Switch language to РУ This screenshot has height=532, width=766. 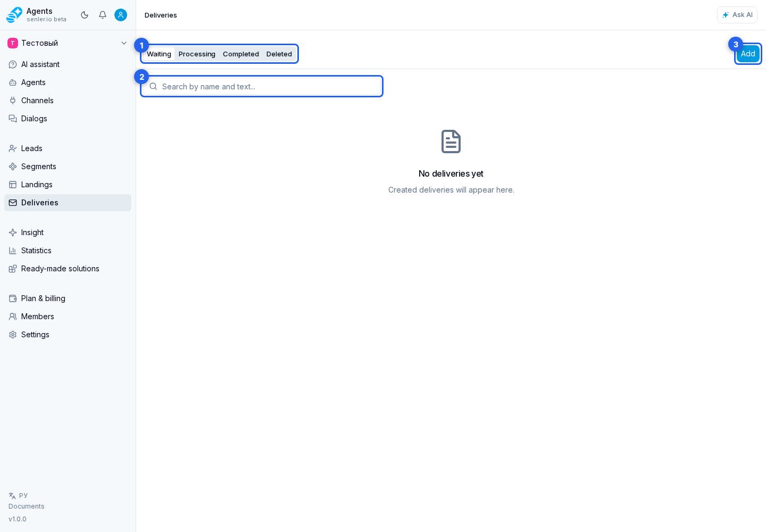click(23, 495)
